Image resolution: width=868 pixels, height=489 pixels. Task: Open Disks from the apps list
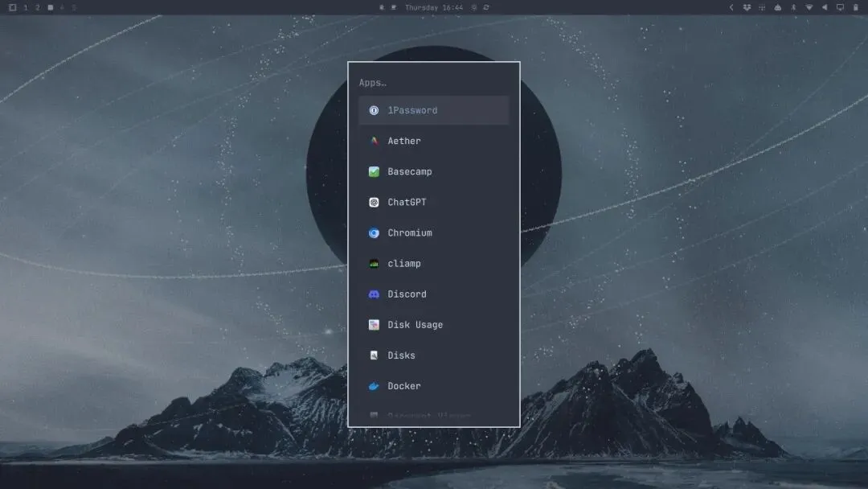pyautogui.click(x=433, y=355)
